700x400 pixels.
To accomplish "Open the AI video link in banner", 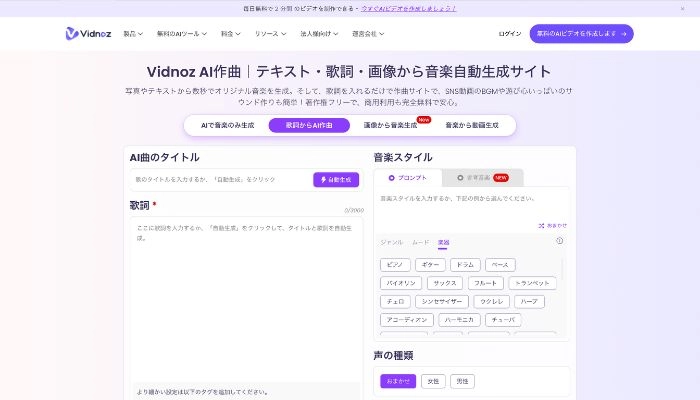I will [x=408, y=8].
